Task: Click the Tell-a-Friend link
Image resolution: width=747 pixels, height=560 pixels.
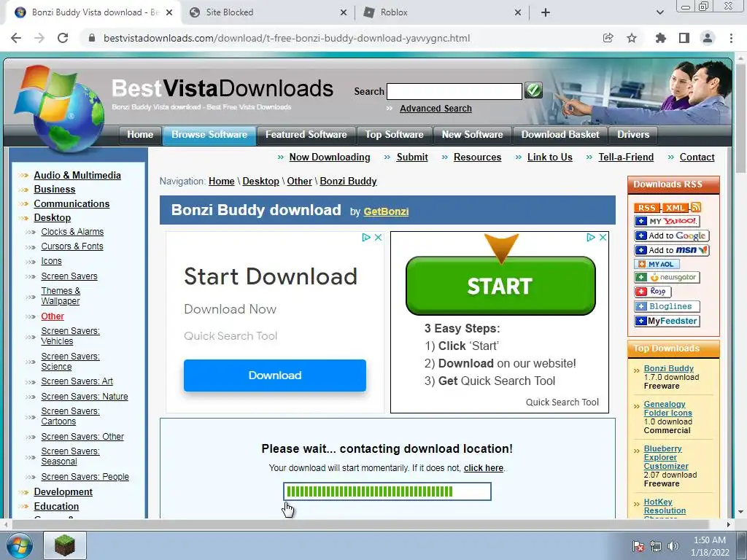Action: click(x=626, y=157)
